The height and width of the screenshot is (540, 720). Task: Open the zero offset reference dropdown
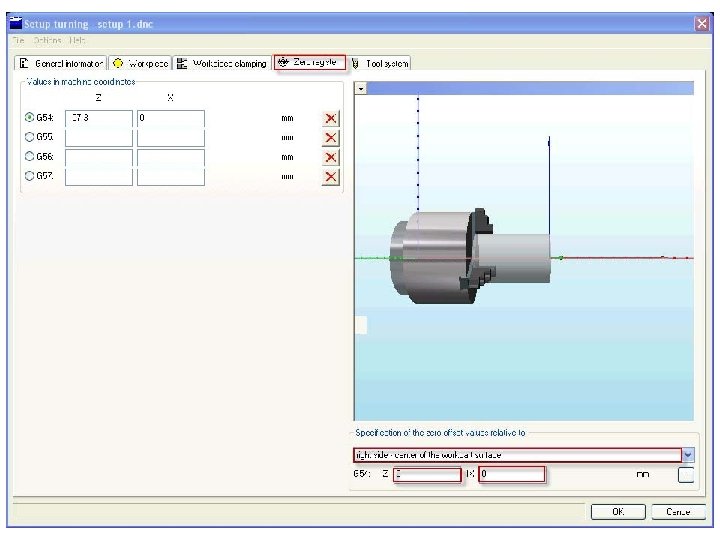(x=688, y=455)
